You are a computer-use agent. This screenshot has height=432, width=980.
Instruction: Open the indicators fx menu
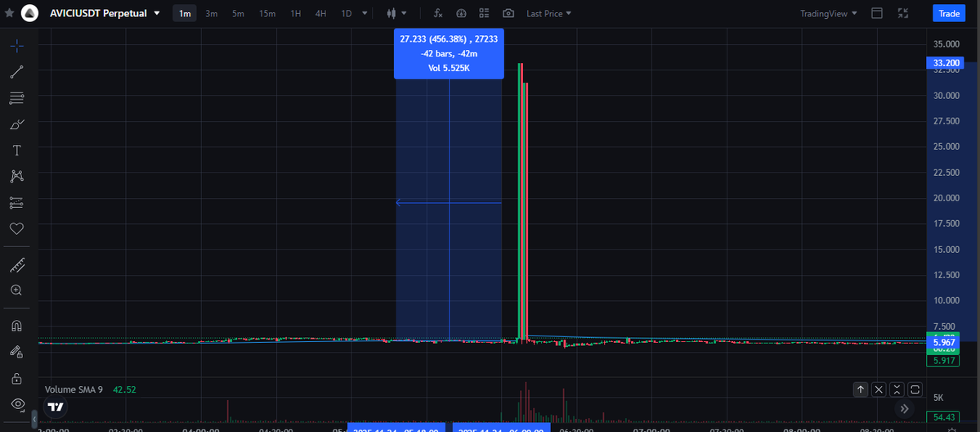438,13
